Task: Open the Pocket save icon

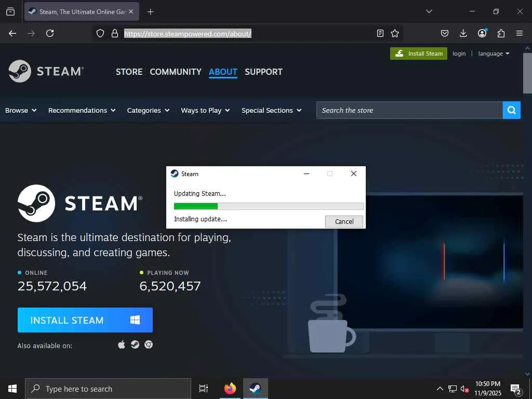Action: tap(445, 33)
